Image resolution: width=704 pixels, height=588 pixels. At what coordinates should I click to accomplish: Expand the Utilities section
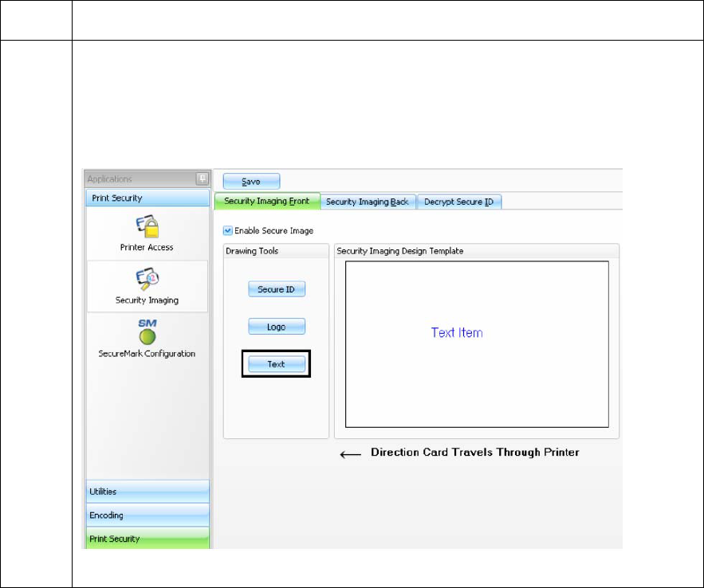point(147,492)
